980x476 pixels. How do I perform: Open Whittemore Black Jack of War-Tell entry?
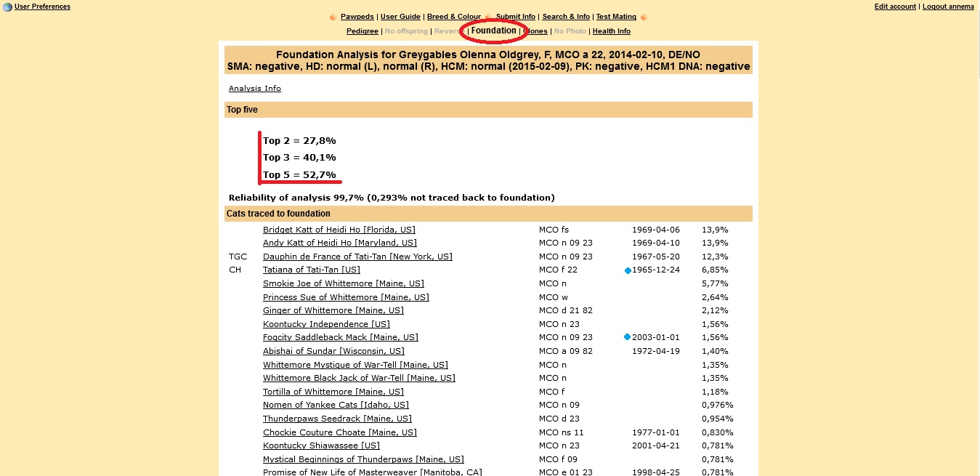pos(359,378)
